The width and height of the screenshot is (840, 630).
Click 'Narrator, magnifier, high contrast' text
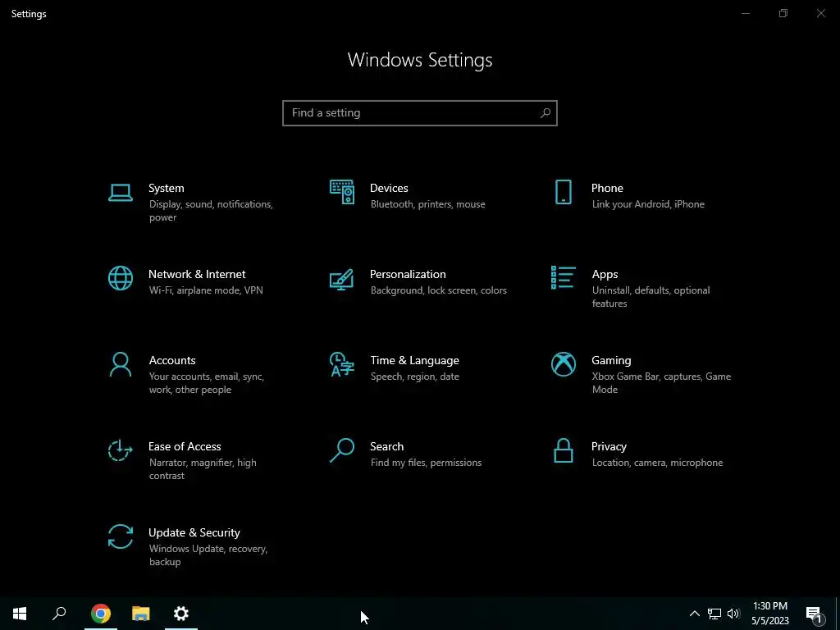(x=203, y=468)
